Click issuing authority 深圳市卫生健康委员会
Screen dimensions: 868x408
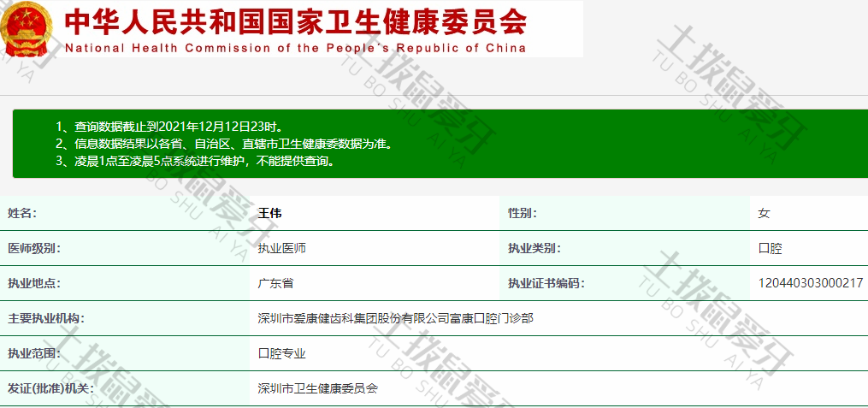pyautogui.click(x=318, y=388)
